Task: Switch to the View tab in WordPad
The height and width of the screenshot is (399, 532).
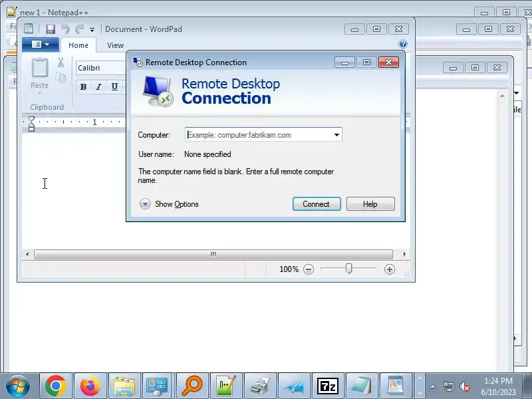Action: coord(115,45)
